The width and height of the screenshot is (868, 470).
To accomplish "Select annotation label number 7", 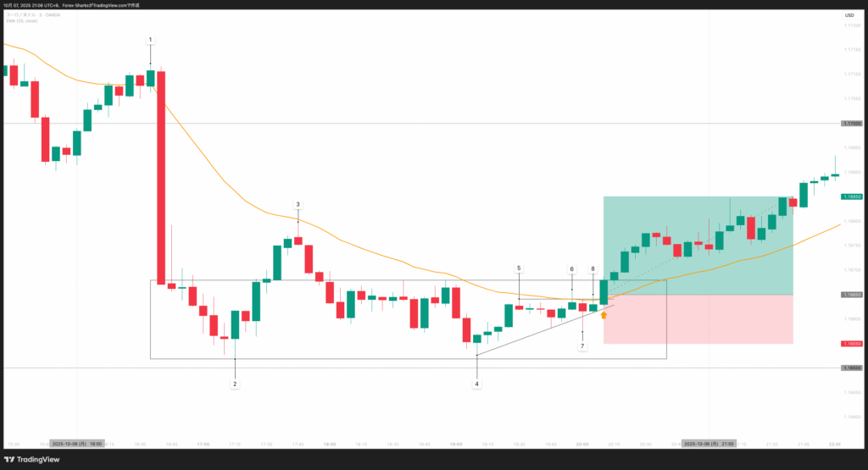I will point(582,346).
